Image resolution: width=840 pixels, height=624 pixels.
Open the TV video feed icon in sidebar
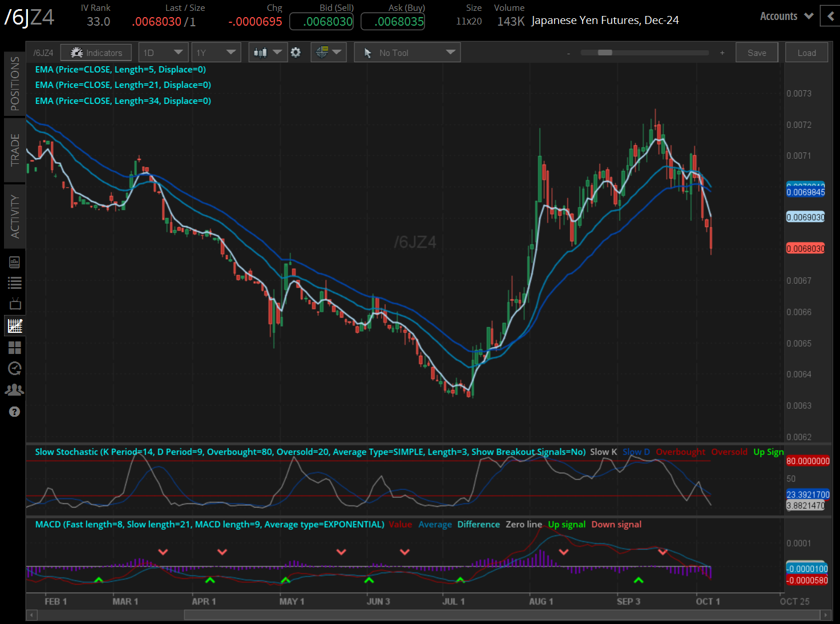(15, 304)
